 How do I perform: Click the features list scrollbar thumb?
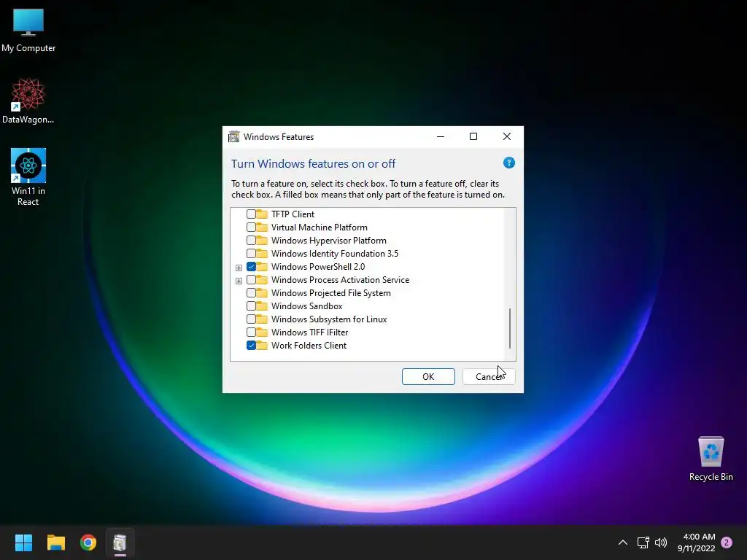click(510, 328)
